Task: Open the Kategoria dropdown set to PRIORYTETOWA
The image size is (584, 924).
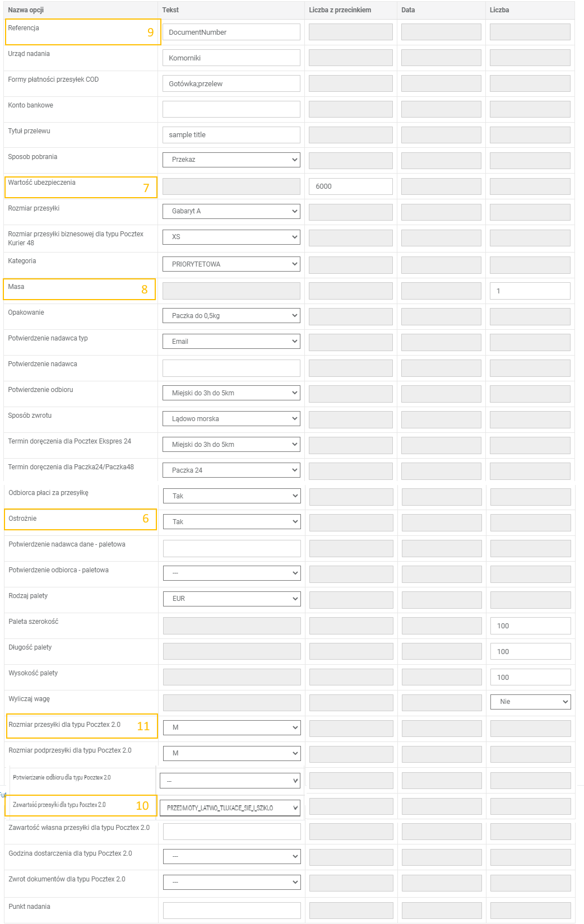Action: click(x=231, y=264)
